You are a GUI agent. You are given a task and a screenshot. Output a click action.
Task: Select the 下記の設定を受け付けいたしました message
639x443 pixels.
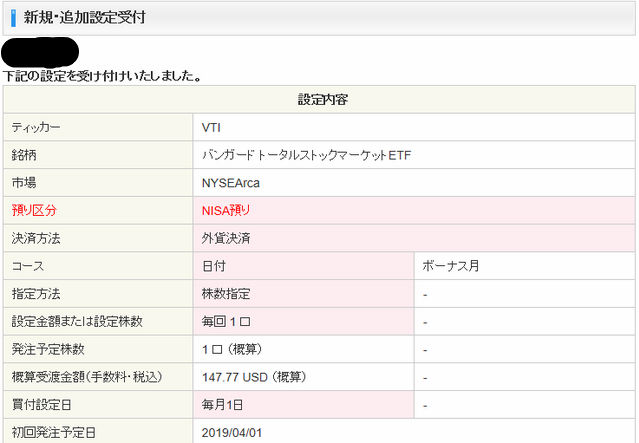tap(102, 76)
